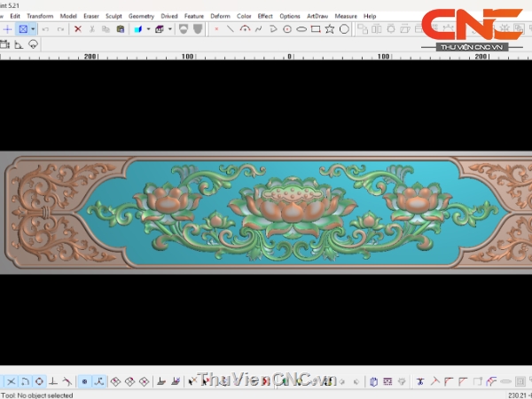Screen dimensions: 532x399
Task: Open the Sculpt menu
Action: tap(113, 16)
